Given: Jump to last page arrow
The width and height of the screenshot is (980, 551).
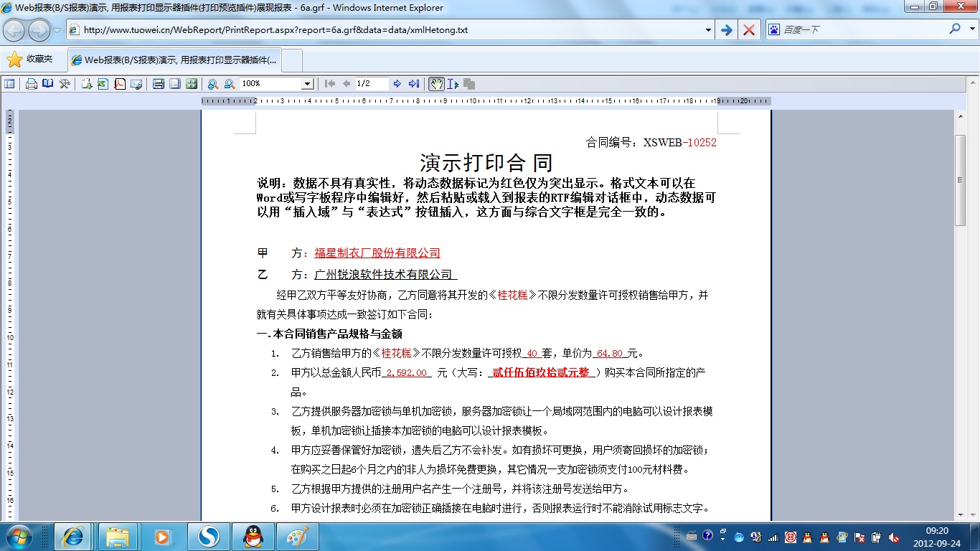Looking at the screenshot, I should click(414, 84).
